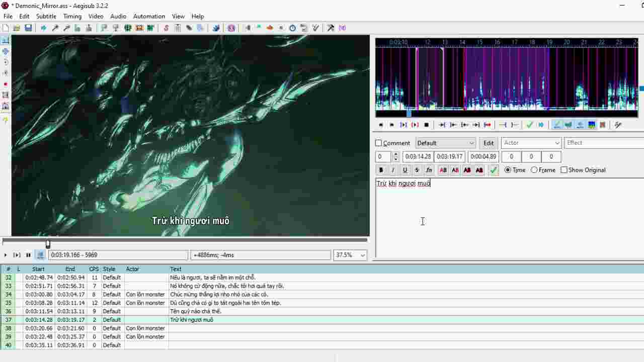Click the audio stop playback icon
The height and width of the screenshot is (362, 644).
tap(427, 125)
